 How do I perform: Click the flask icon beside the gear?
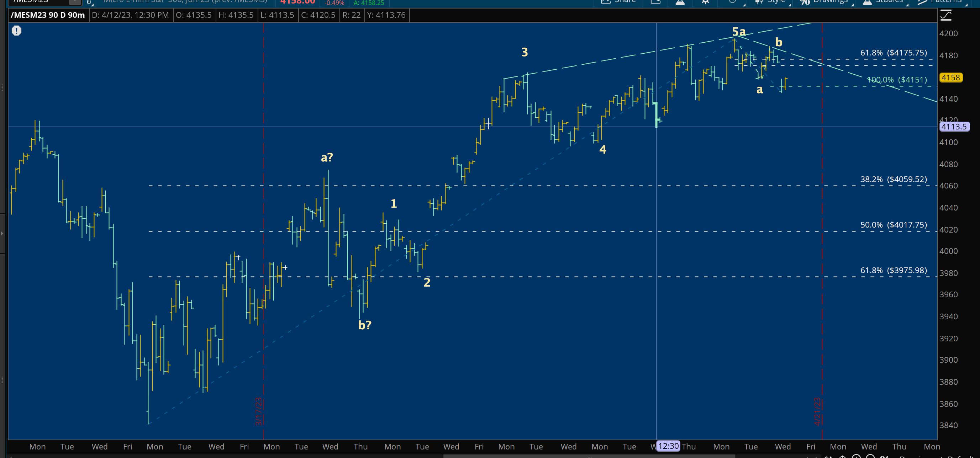click(x=680, y=2)
